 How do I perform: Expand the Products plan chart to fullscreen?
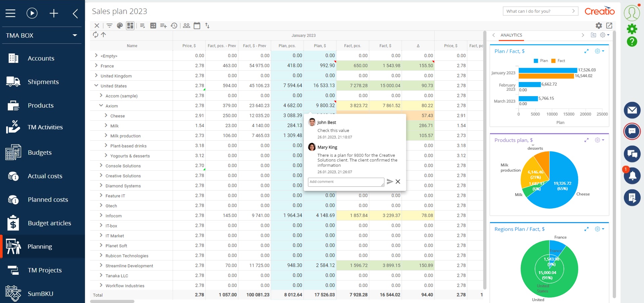point(587,140)
